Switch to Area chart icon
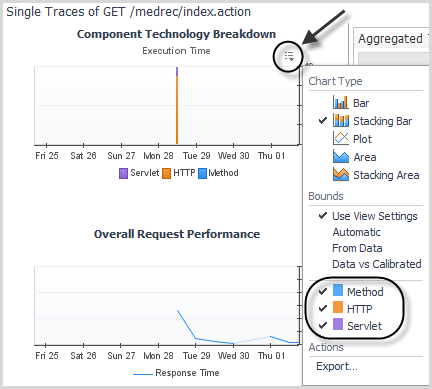 coord(341,156)
